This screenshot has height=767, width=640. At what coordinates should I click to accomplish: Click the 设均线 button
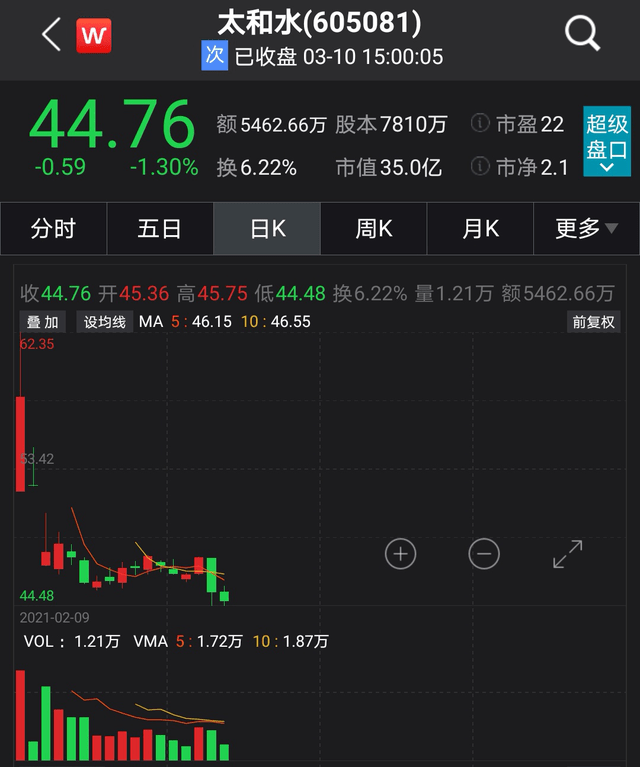coord(105,322)
